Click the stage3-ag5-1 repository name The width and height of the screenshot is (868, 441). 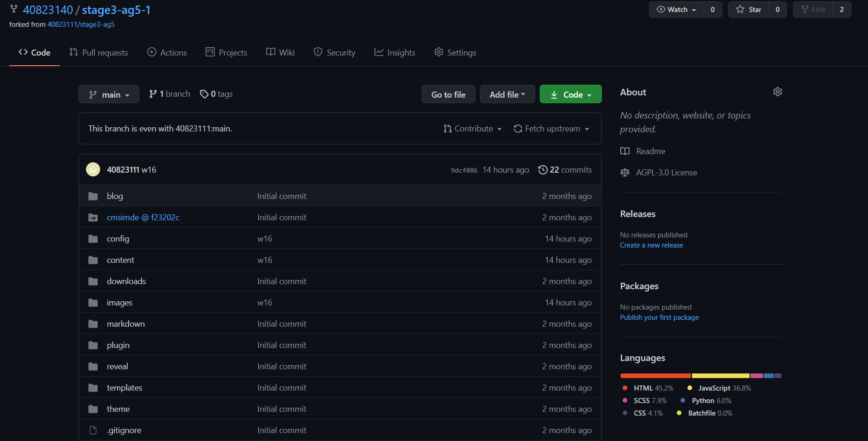(116, 10)
